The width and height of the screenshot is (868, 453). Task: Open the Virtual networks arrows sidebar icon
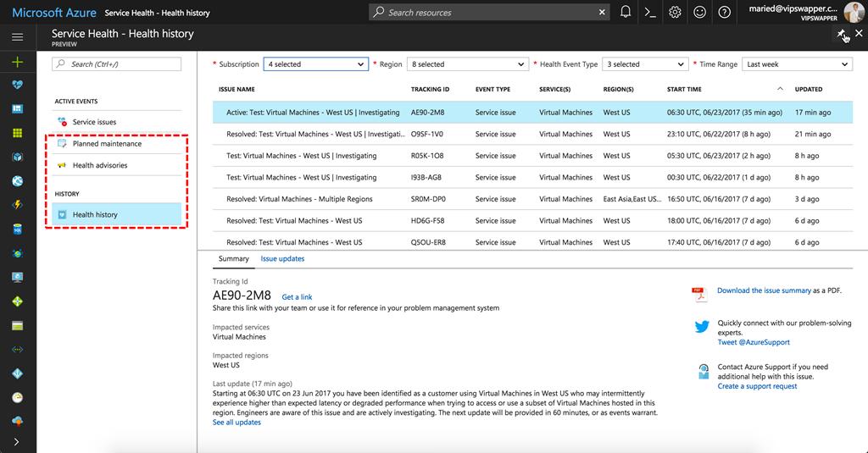coord(17,350)
